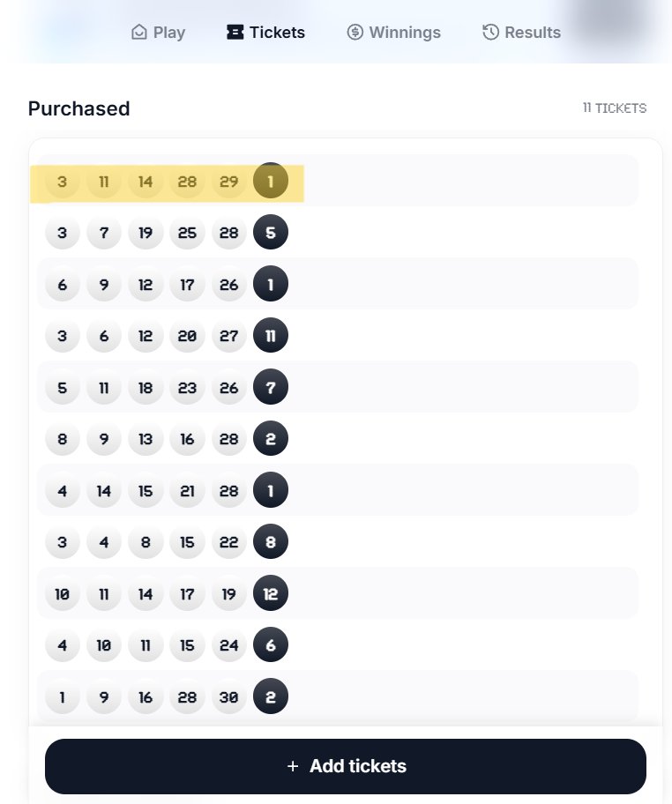
Task: Click the Results history clock icon
Action: click(x=490, y=33)
